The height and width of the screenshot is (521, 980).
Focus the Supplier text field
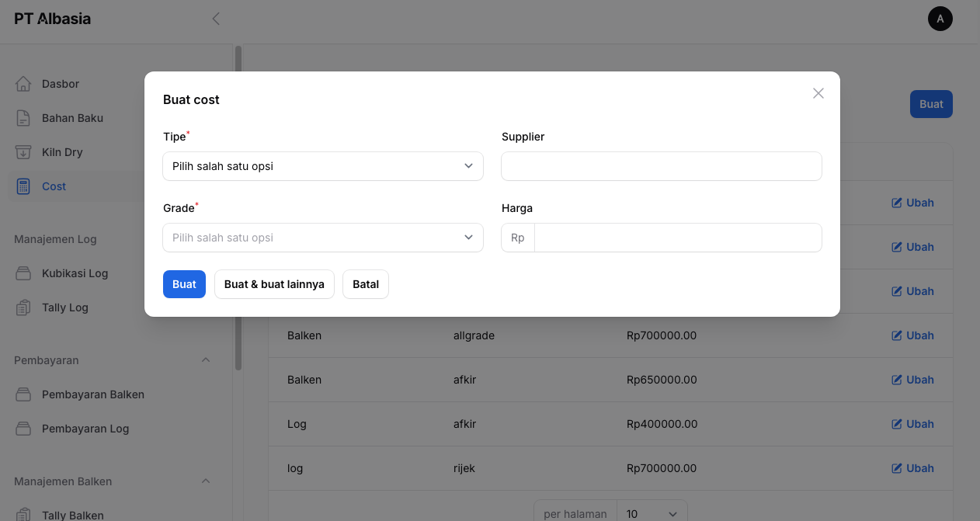coord(661,166)
